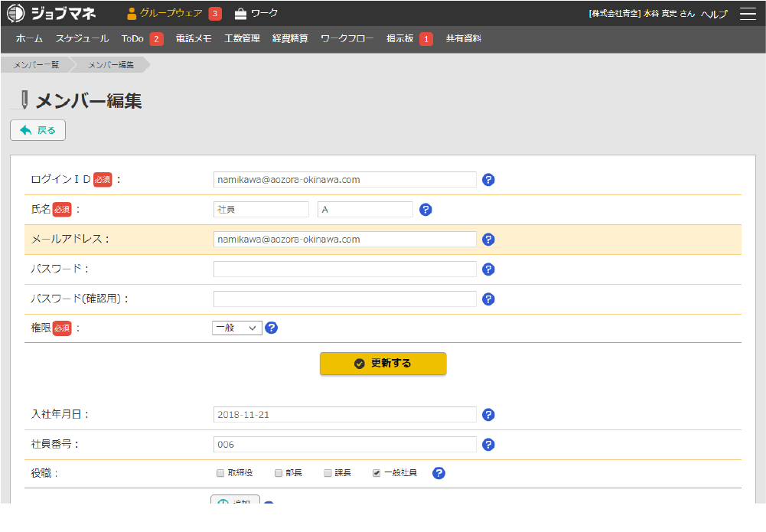
Task: Open スケジュール menu item
Action: (82, 38)
